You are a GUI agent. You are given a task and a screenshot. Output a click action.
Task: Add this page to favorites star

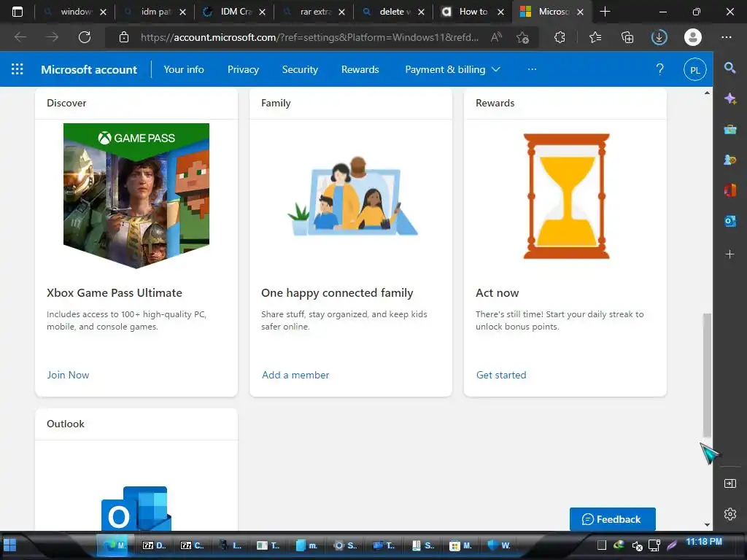point(522,37)
